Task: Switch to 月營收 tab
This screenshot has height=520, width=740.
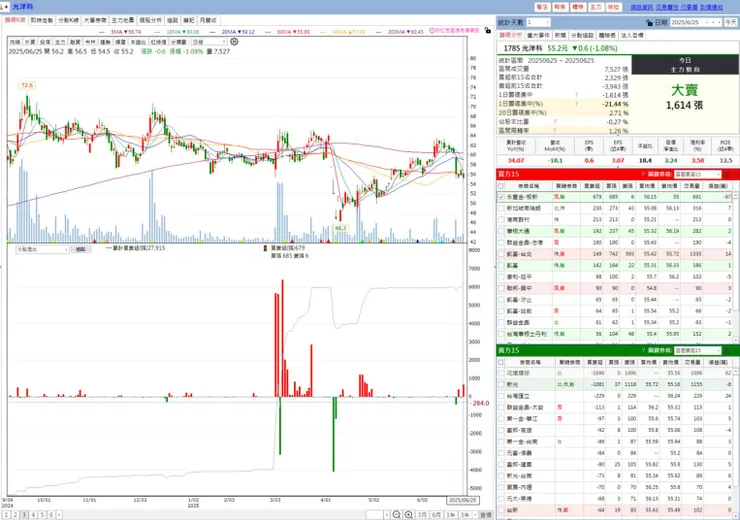Action: click(208, 20)
